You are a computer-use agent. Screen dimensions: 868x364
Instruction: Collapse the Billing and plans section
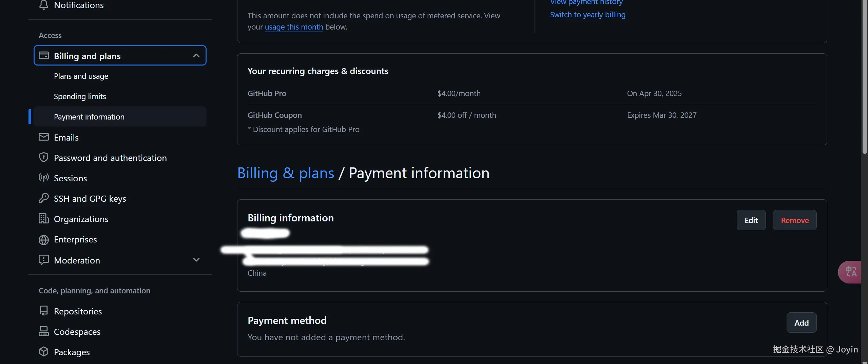(x=196, y=55)
